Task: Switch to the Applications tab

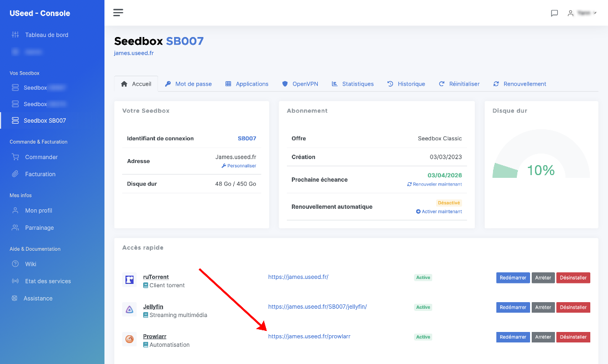Action: click(251, 84)
